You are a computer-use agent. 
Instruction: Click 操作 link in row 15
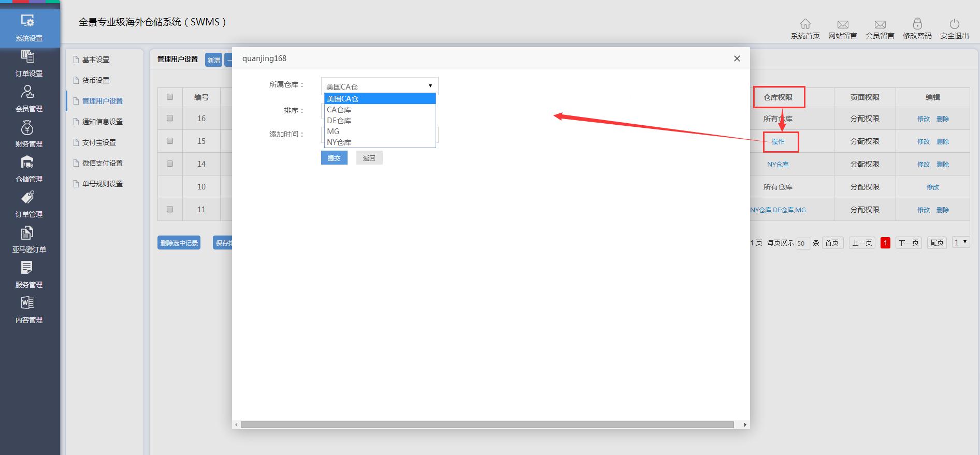tap(777, 141)
